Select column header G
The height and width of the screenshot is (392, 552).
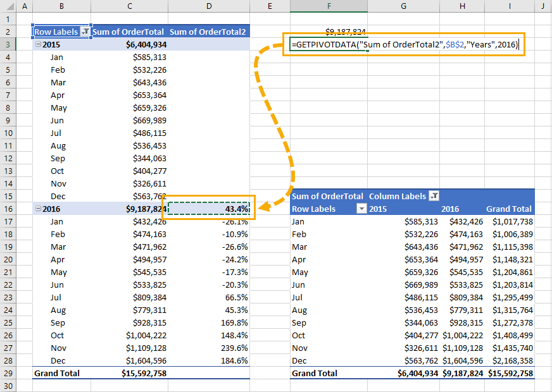pyautogui.click(x=403, y=6)
